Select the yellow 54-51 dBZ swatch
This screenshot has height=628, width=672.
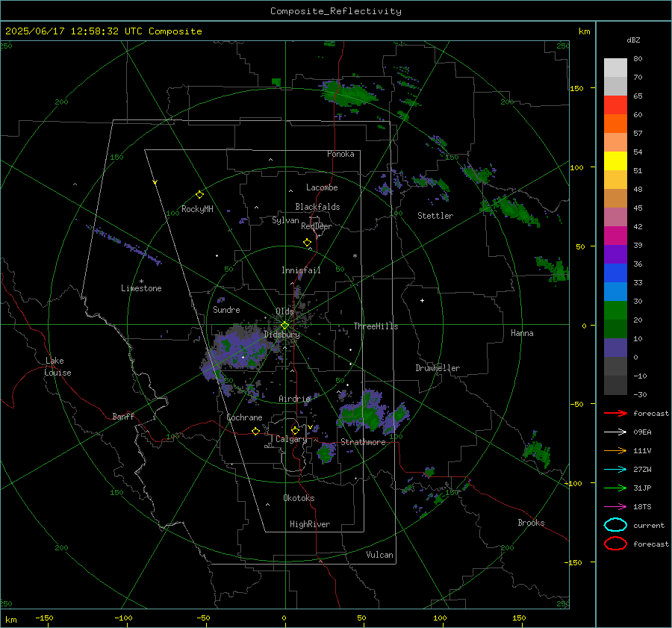point(615,161)
